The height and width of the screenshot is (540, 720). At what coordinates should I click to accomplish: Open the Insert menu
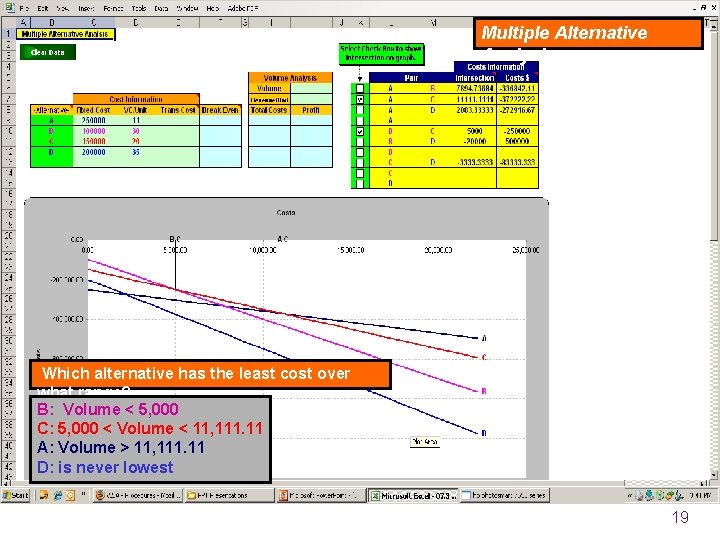pos(86,8)
